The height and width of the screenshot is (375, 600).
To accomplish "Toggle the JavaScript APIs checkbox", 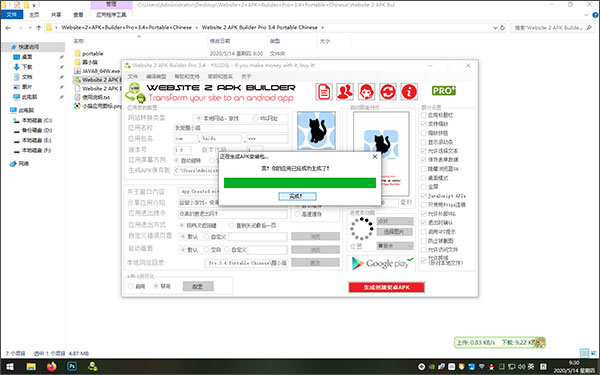I will click(424, 196).
